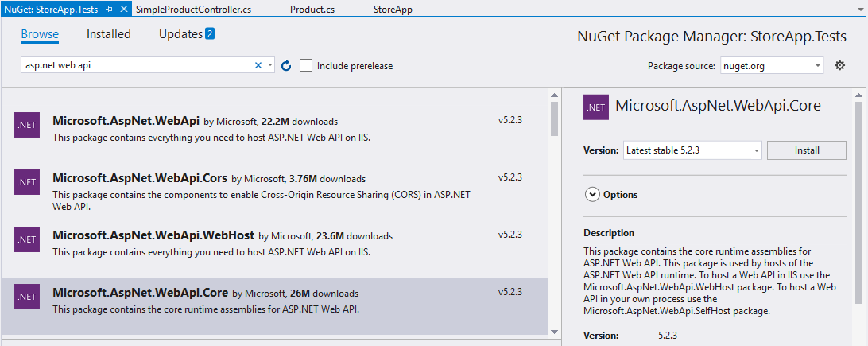The height and width of the screenshot is (346, 868).
Task: Click the Microsoft.AspNet.WebApi package icon
Action: click(27, 126)
